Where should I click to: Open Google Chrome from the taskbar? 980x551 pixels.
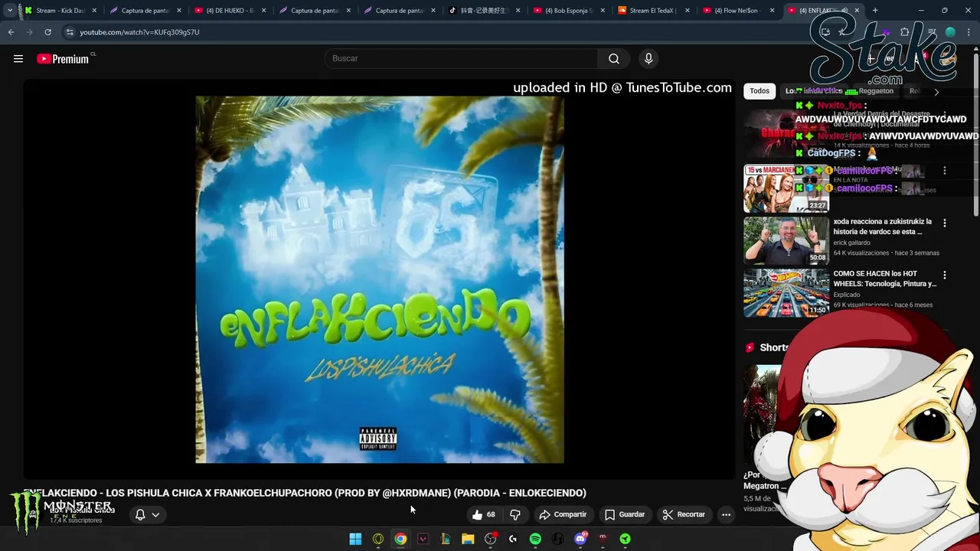tap(400, 539)
